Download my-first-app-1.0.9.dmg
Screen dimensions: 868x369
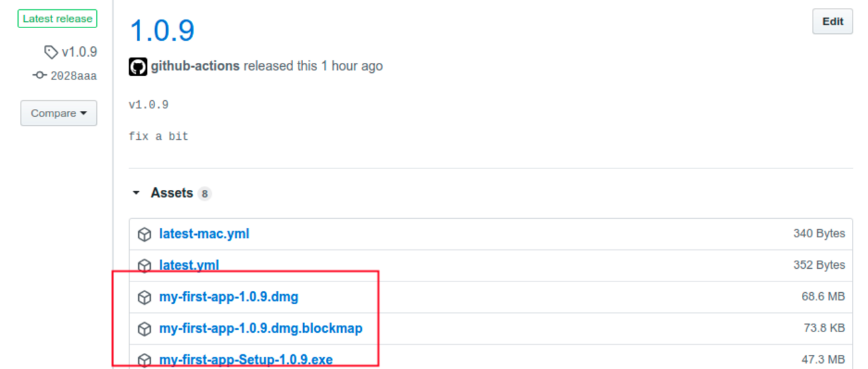(228, 297)
